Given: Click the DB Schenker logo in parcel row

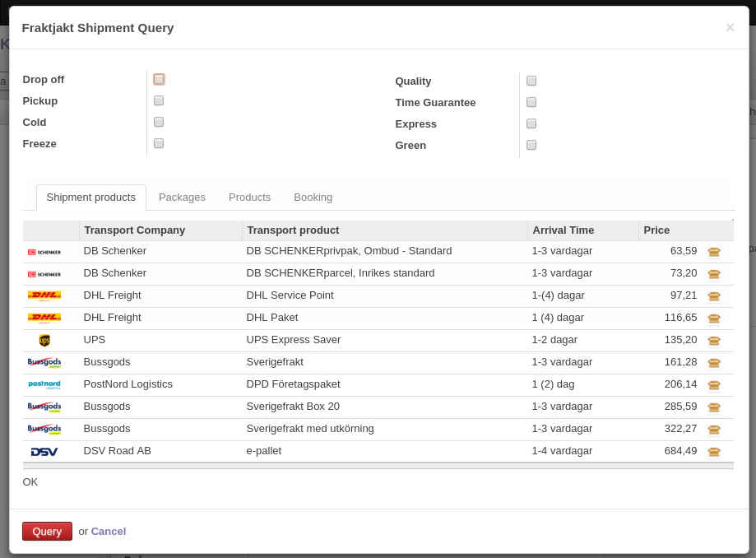Looking at the screenshot, I should [x=44, y=274].
